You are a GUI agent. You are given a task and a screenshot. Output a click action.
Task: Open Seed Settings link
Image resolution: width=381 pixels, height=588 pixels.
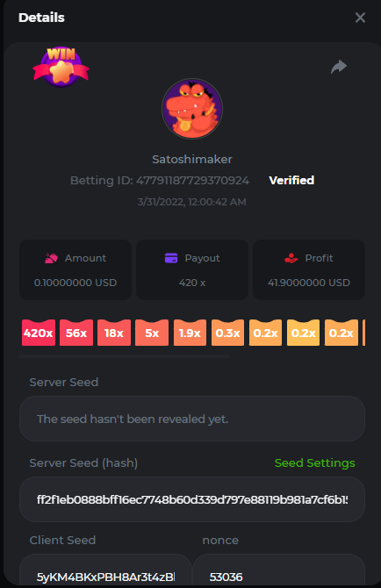(x=314, y=463)
